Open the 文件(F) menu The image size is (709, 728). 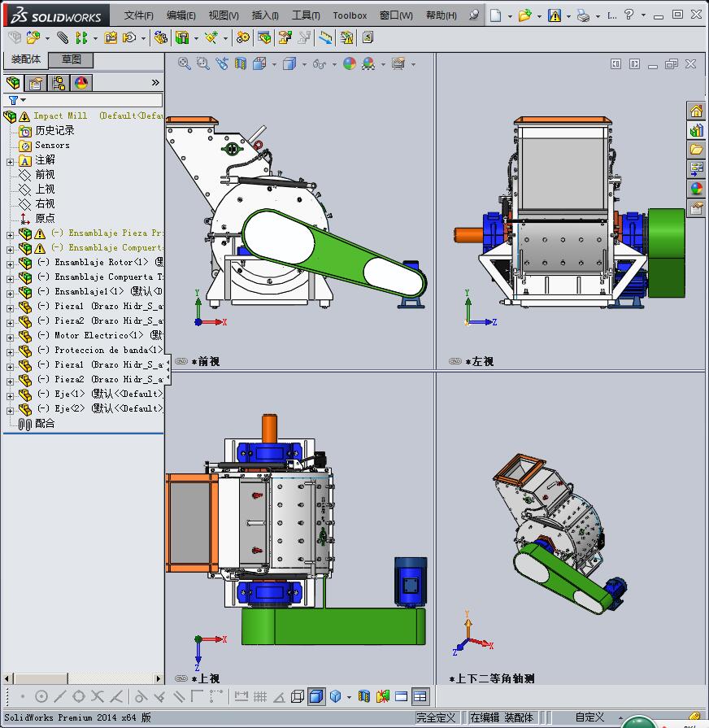[139, 15]
